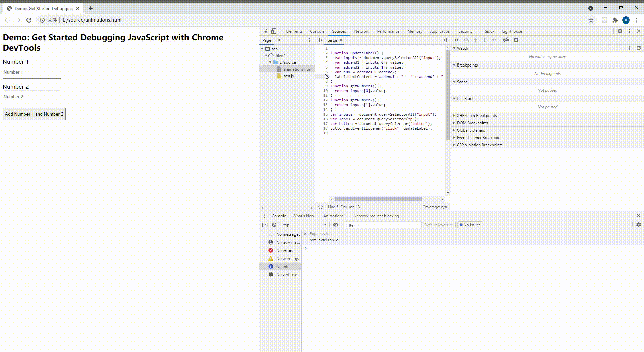The width and height of the screenshot is (644, 352).
Task: Switch to the Elements panel
Action: [294, 31]
